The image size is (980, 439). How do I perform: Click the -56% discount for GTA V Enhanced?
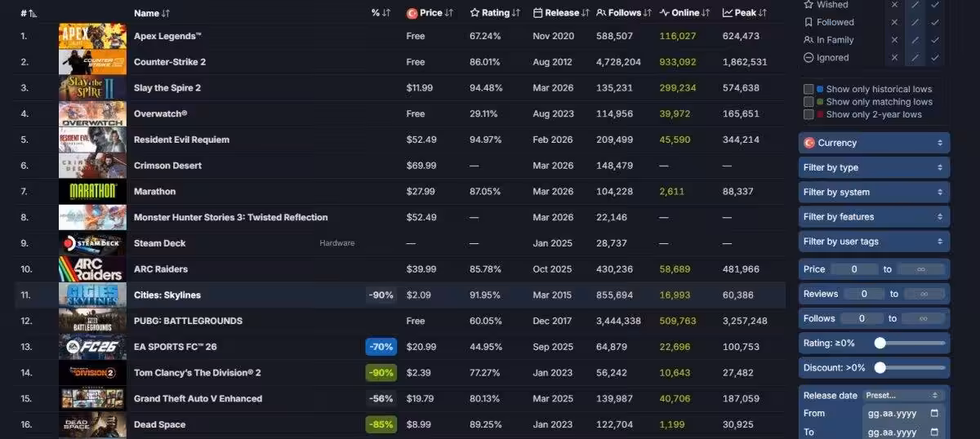click(x=381, y=399)
